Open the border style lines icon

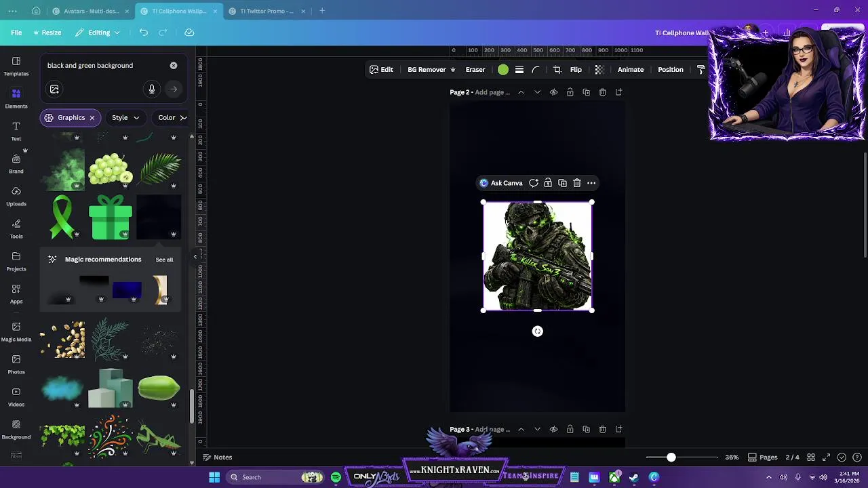519,70
